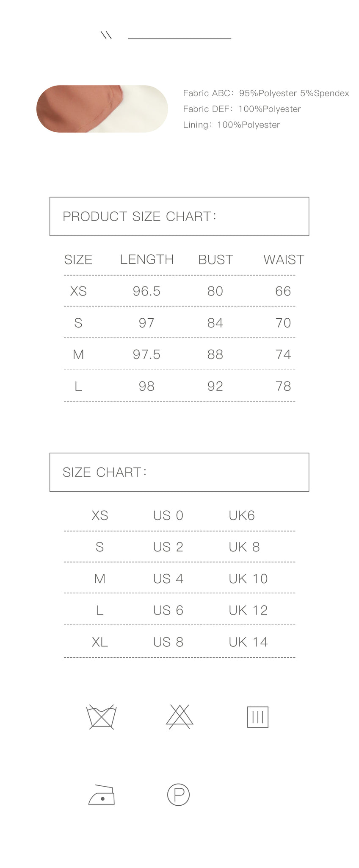Click the low-heat iron icon
359x868 pixels.
(102, 795)
